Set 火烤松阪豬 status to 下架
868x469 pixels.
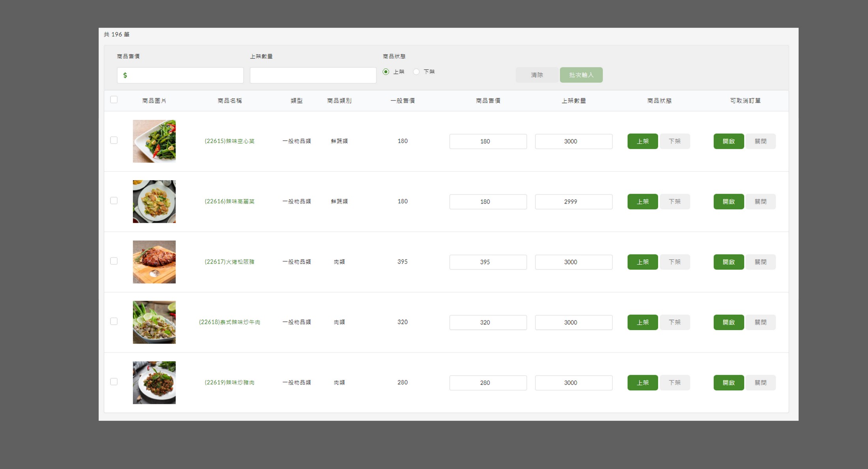pos(675,262)
